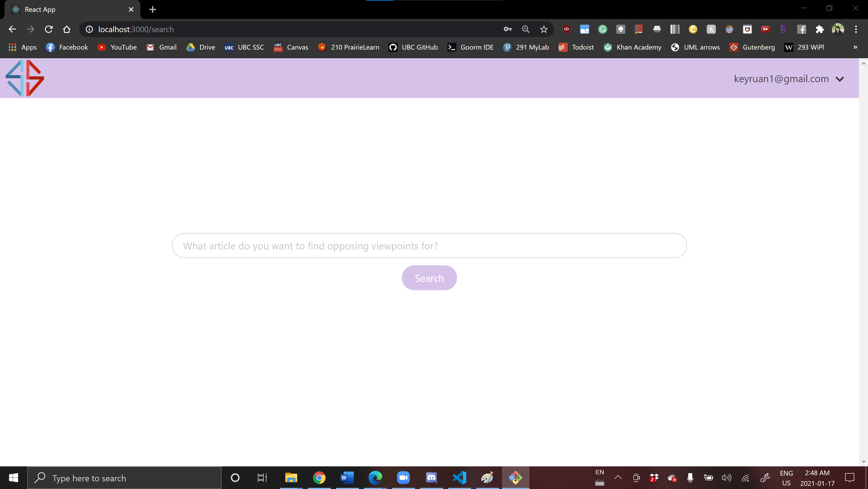Open the uBlock Origin extension icon
This screenshot has height=489, width=868.
(x=567, y=29)
